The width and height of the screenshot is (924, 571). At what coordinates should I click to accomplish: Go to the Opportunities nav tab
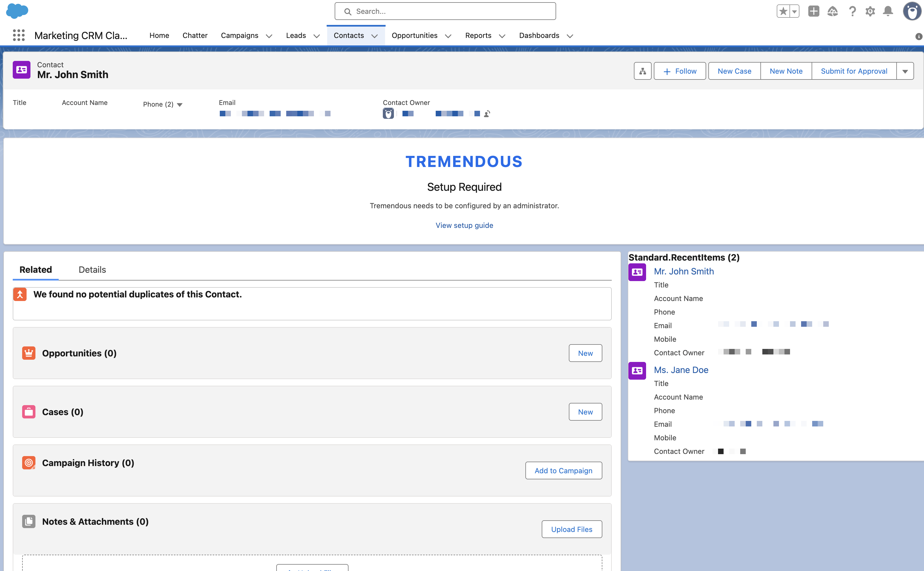[x=414, y=35]
